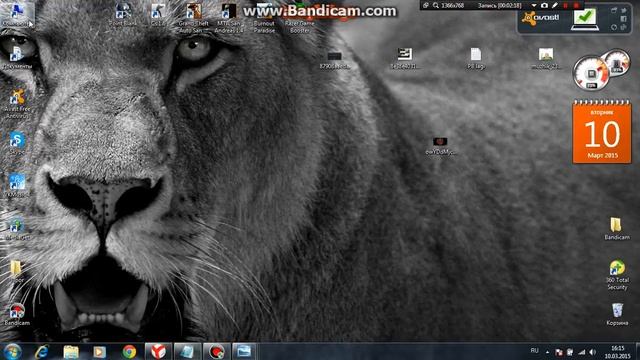Screen dimensions: 640x360
Task: Open the Grand Theft Auto San shortcut
Action: pyautogui.click(x=193, y=18)
